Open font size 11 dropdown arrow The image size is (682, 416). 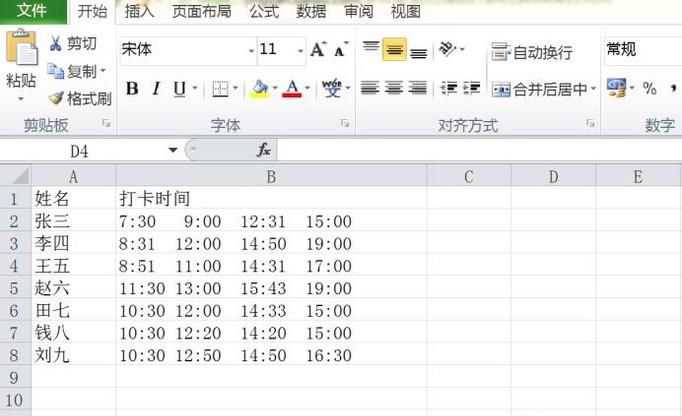coord(300,51)
